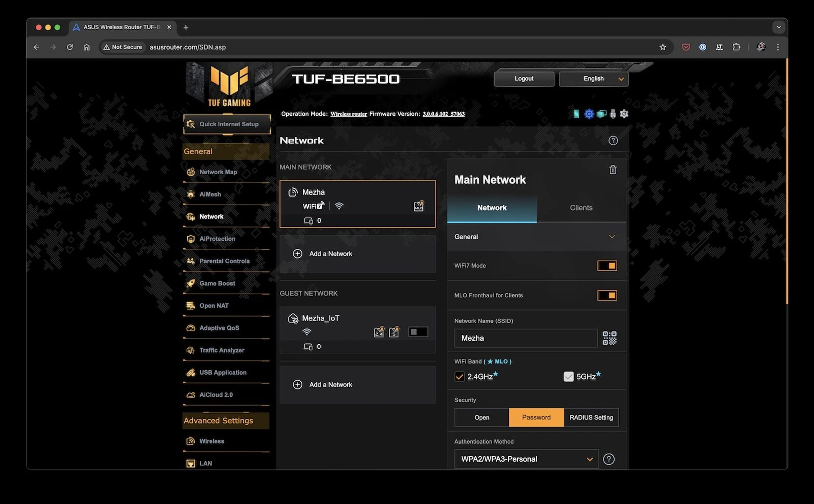Click the Network Name SSID field

(526, 338)
